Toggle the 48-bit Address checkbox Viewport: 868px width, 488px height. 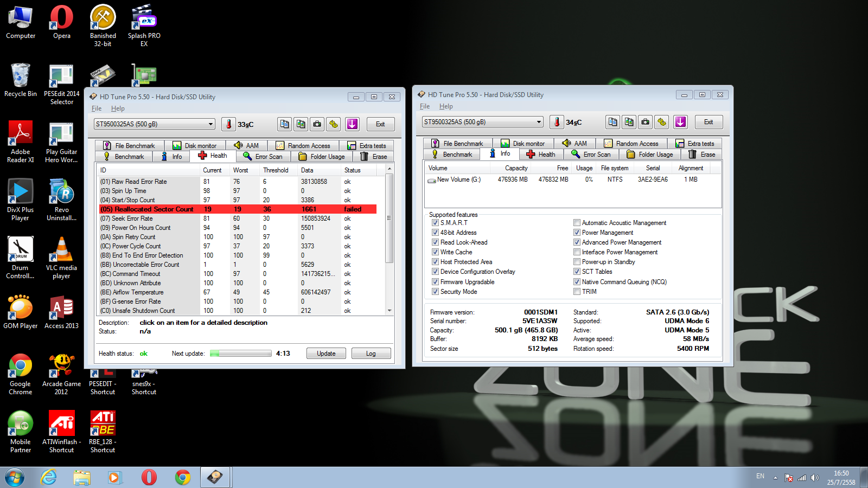(435, 233)
